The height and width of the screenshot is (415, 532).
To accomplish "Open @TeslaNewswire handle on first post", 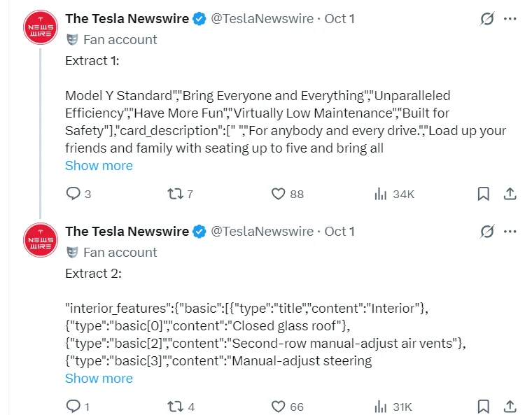I will point(262,19).
